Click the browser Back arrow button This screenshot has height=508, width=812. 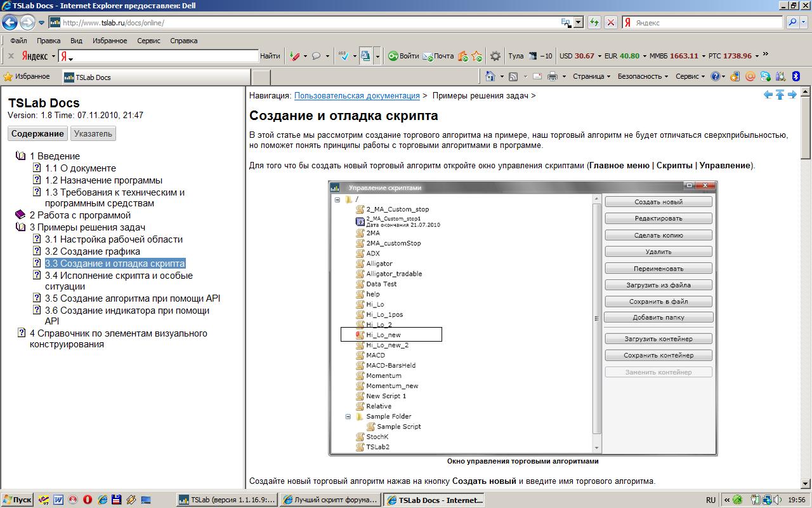(x=10, y=22)
